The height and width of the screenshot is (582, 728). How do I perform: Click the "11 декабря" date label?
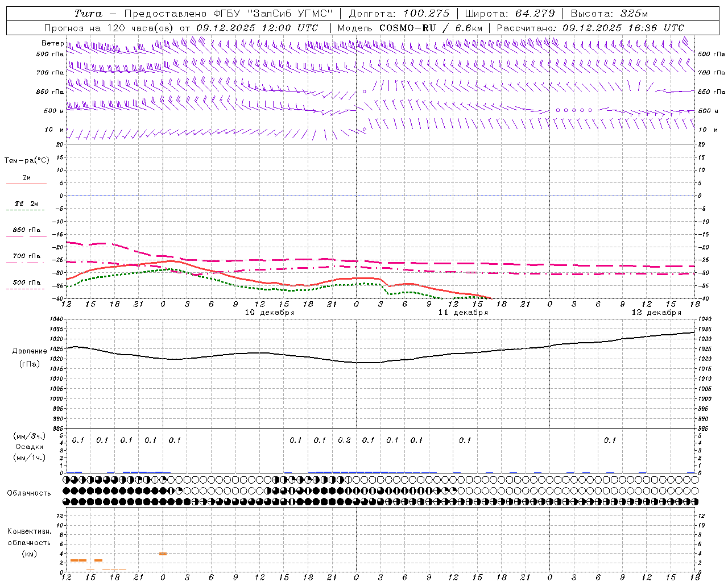(463, 313)
